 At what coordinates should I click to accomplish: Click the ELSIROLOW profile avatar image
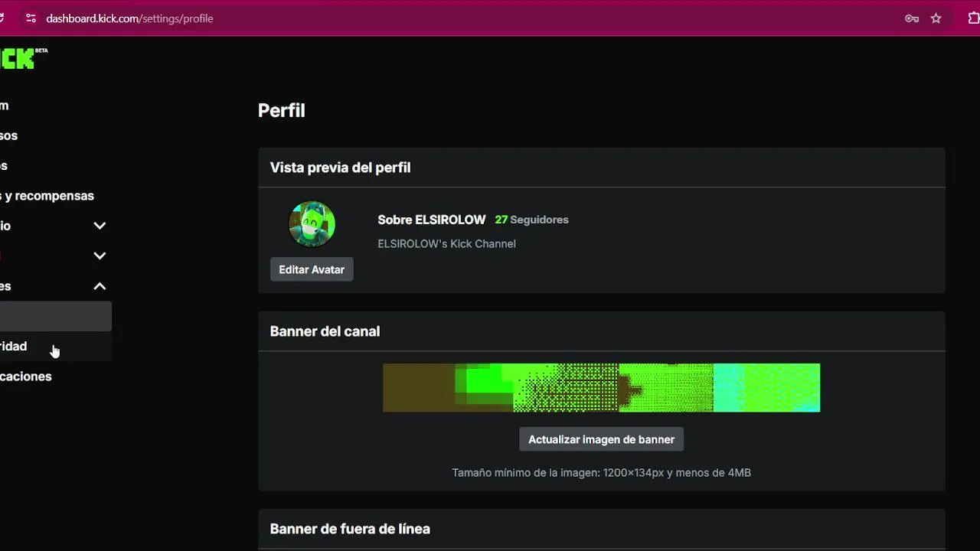(x=312, y=224)
